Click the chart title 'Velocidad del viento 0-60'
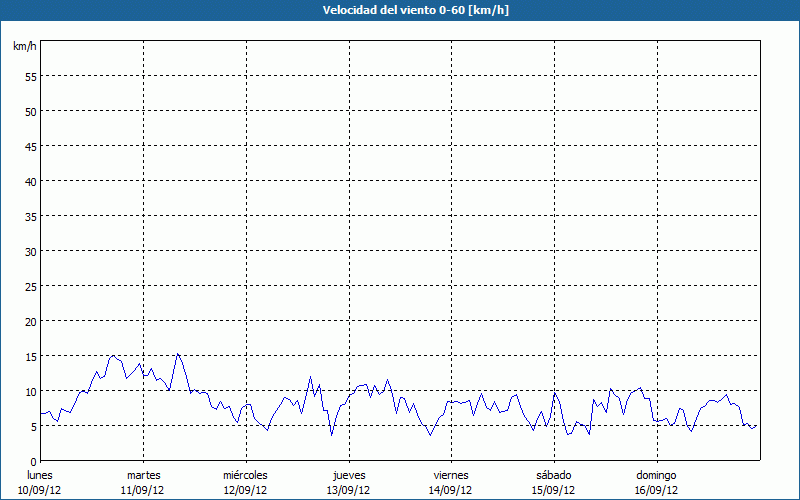This screenshot has width=800, height=500. click(x=400, y=10)
